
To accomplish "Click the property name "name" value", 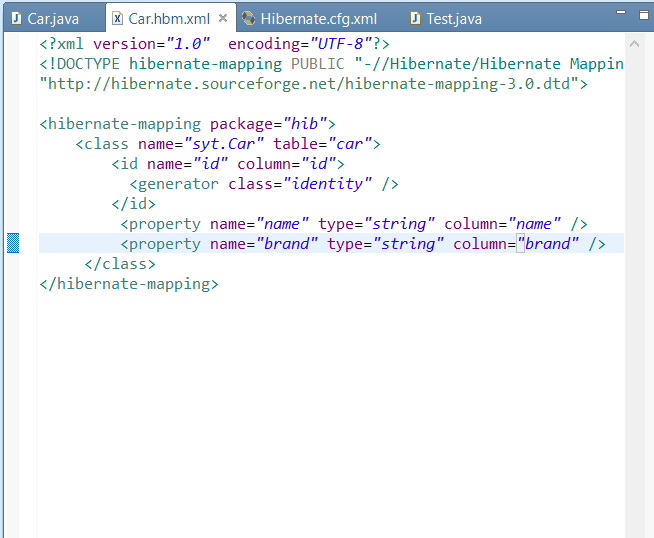I will click(282, 224).
